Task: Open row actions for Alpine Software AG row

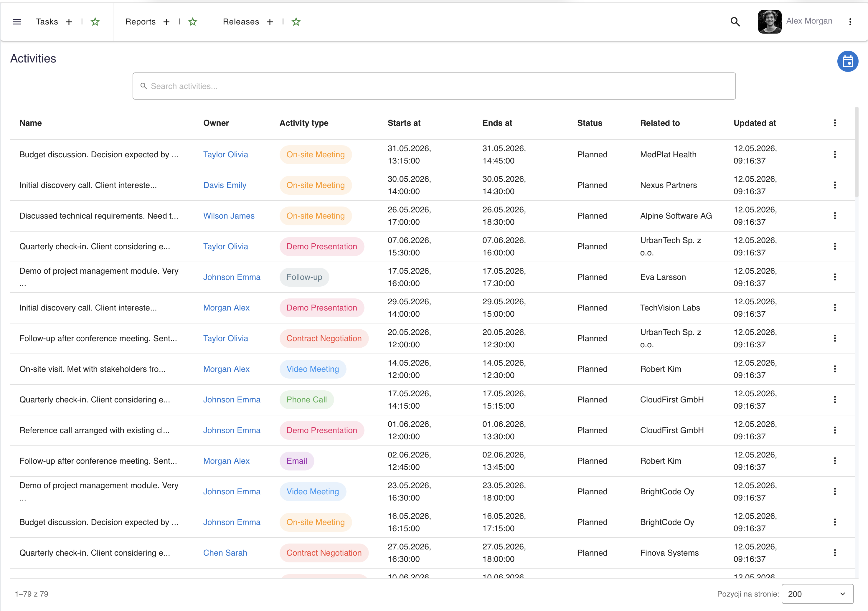Action: click(x=835, y=216)
